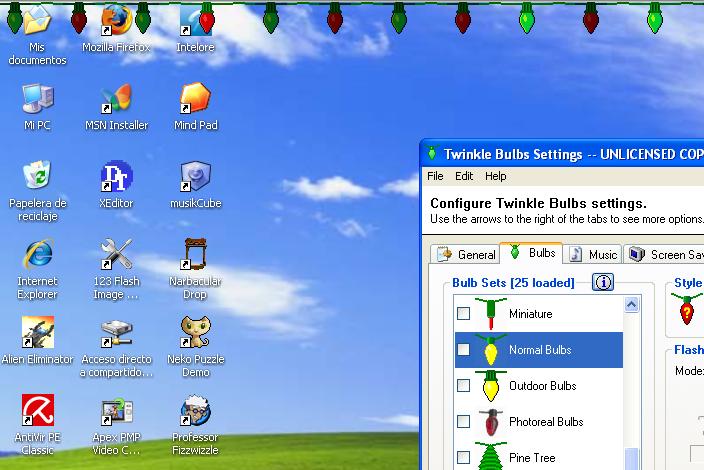Open the Acceso directo a compartido shortcut

pyautogui.click(x=116, y=332)
